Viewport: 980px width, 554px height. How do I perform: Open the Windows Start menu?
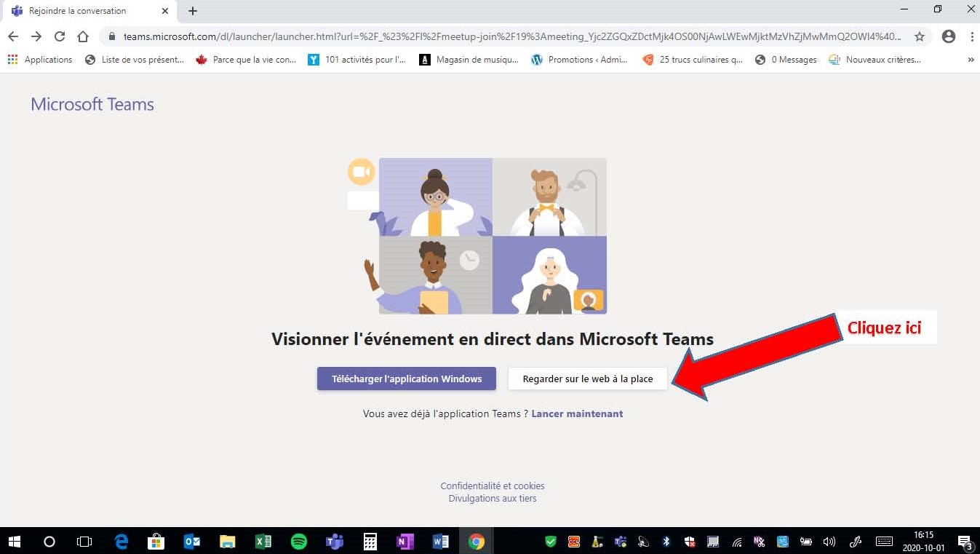point(14,542)
